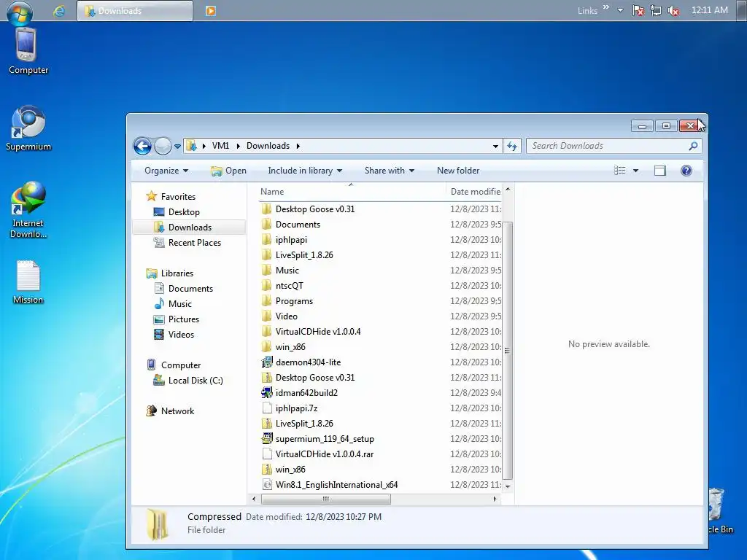Open address bar previous locations dropdown
This screenshot has height=560, width=747.
(x=495, y=146)
